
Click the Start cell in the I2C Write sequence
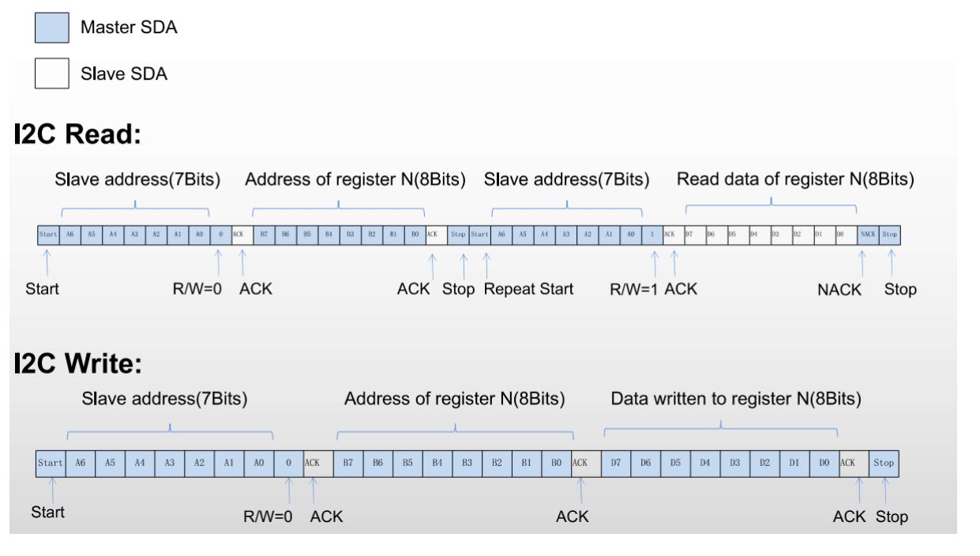pyautogui.click(x=51, y=463)
